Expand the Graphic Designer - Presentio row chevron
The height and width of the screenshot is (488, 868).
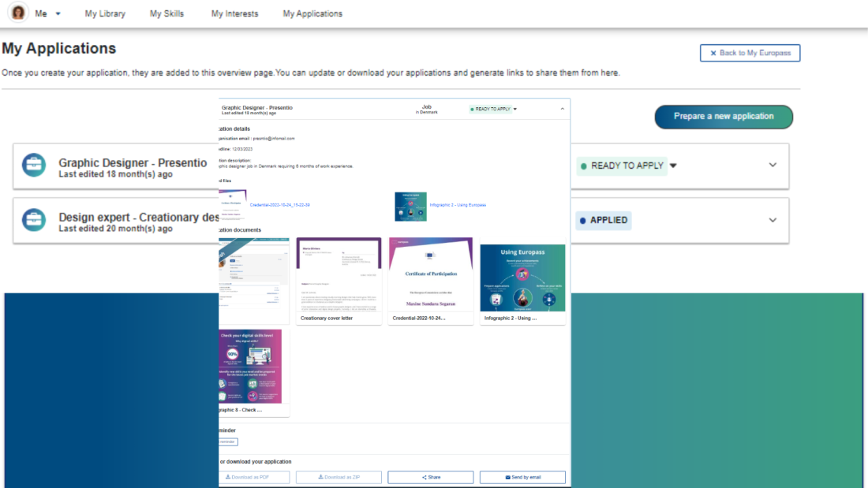pos(773,165)
